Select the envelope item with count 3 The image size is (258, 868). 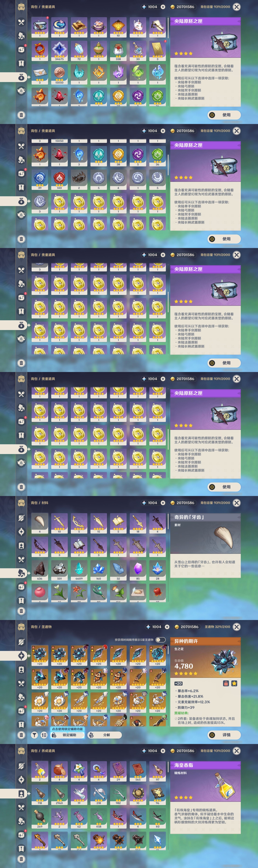(x=40, y=74)
